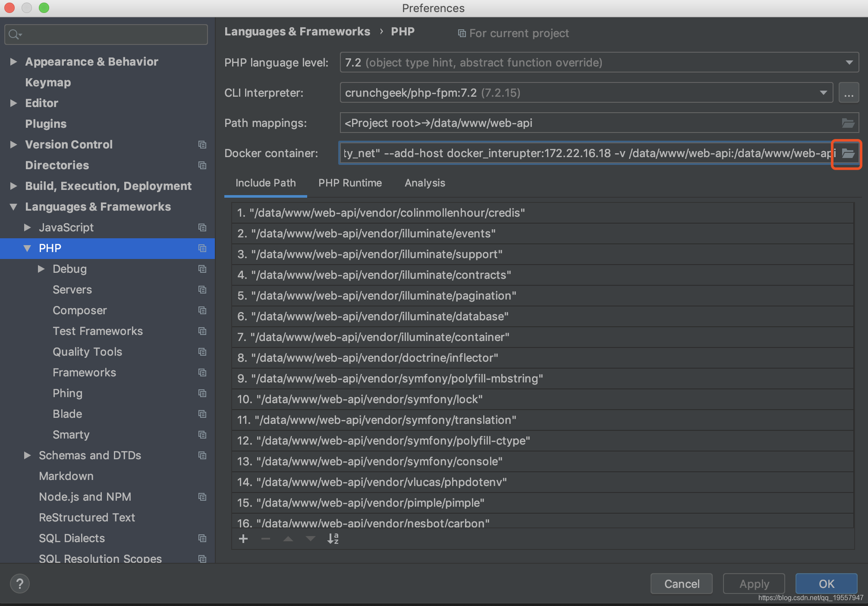This screenshot has height=606, width=868.
Task: Click the Cancel button
Action: [x=682, y=584]
